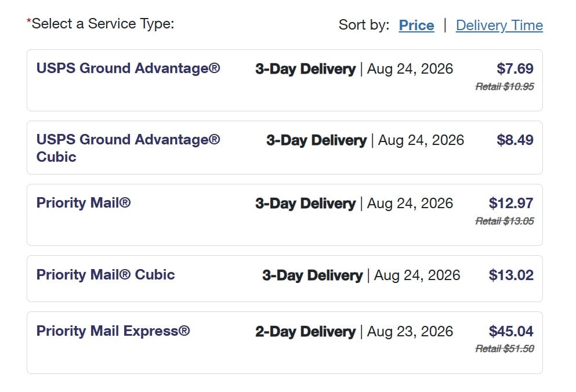This screenshot has height=392, width=576.
Task: Click the $45.04 price
Action: click(x=511, y=331)
